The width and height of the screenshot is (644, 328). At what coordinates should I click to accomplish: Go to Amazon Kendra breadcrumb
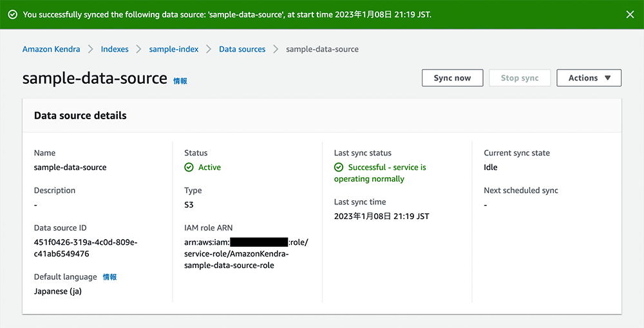click(52, 50)
